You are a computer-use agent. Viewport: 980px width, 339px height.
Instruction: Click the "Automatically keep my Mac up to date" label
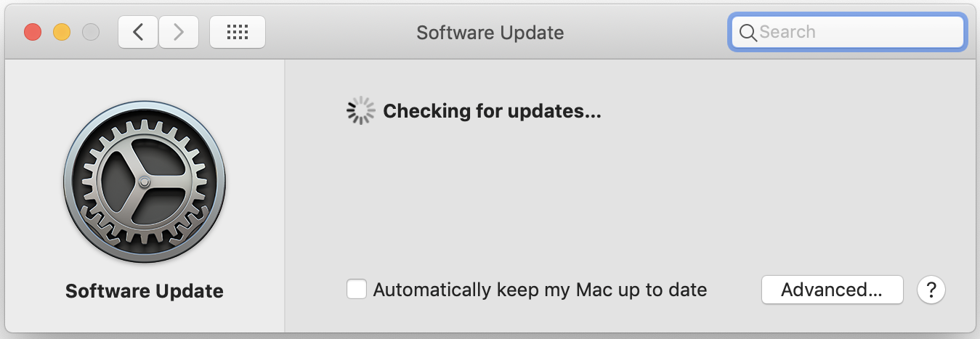coord(540,290)
